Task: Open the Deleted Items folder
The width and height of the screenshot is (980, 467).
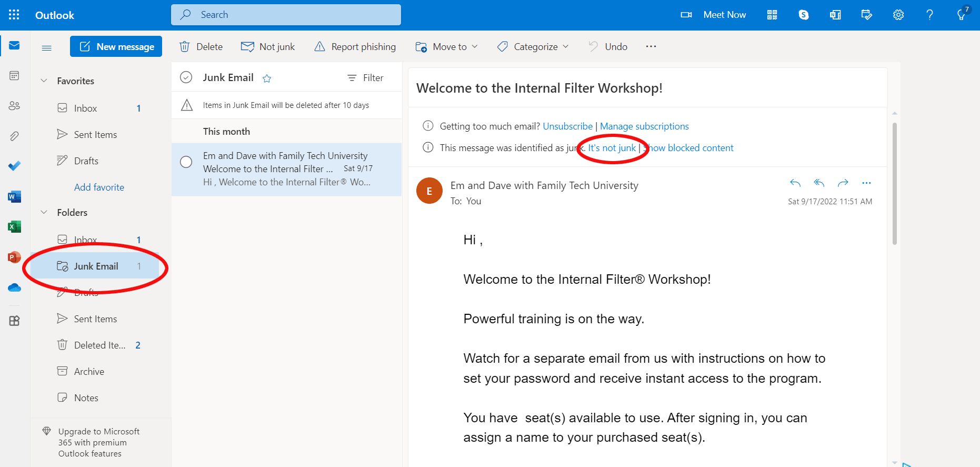Action: point(99,345)
